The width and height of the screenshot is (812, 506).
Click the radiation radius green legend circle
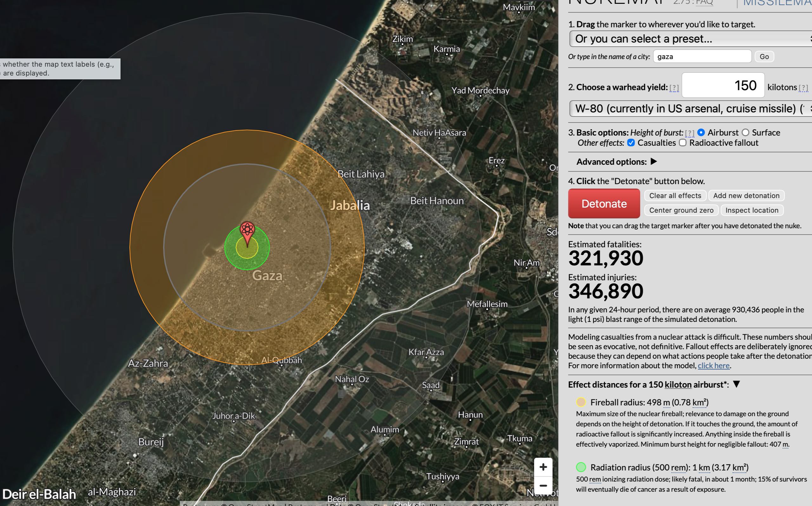581,467
